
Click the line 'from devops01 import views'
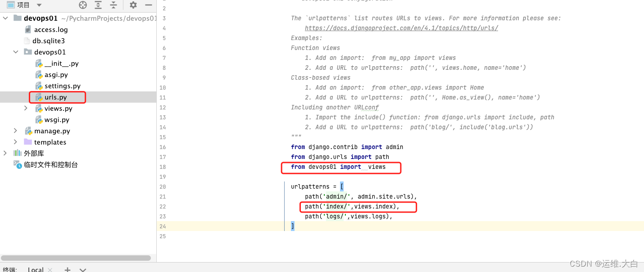click(338, 167)
